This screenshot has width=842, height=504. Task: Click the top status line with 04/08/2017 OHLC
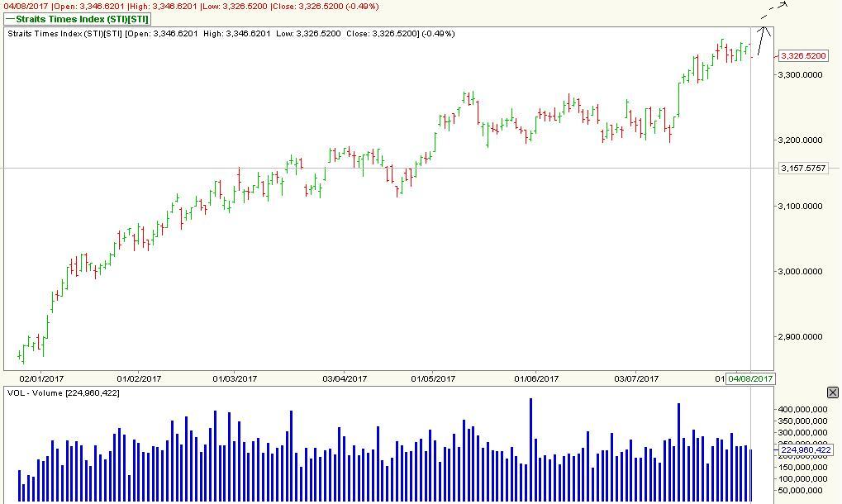pyautogui.click(x=191, y=7)
